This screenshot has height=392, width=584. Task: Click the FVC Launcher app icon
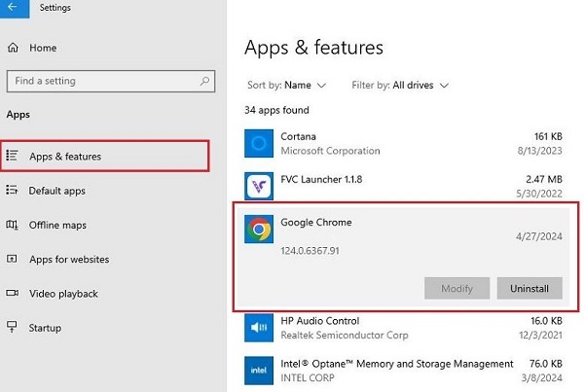tap(258, 185)
